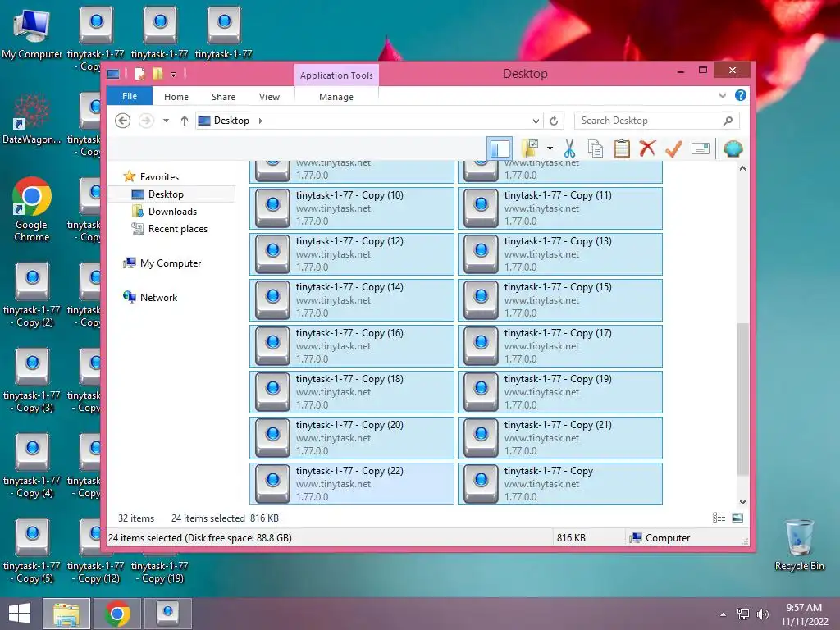
Task: Open File Explorer from the taskbar
Action: tap(66, 614)
